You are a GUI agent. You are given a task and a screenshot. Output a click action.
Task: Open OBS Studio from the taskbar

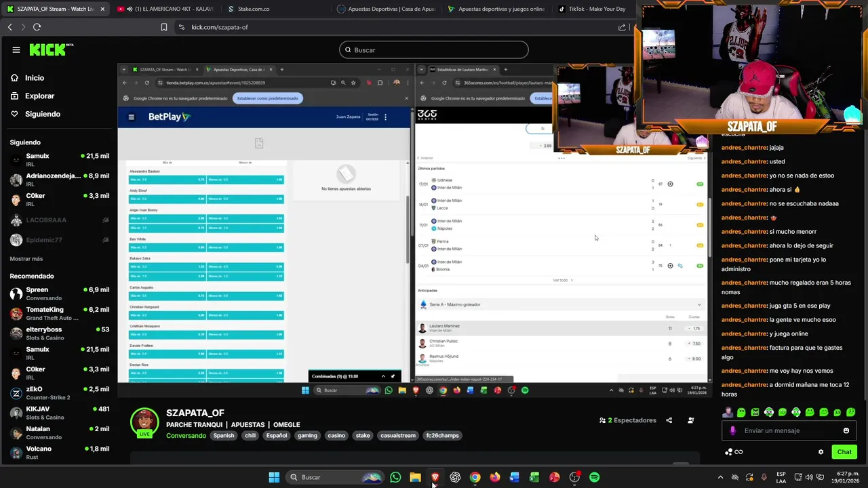(574, 477)
